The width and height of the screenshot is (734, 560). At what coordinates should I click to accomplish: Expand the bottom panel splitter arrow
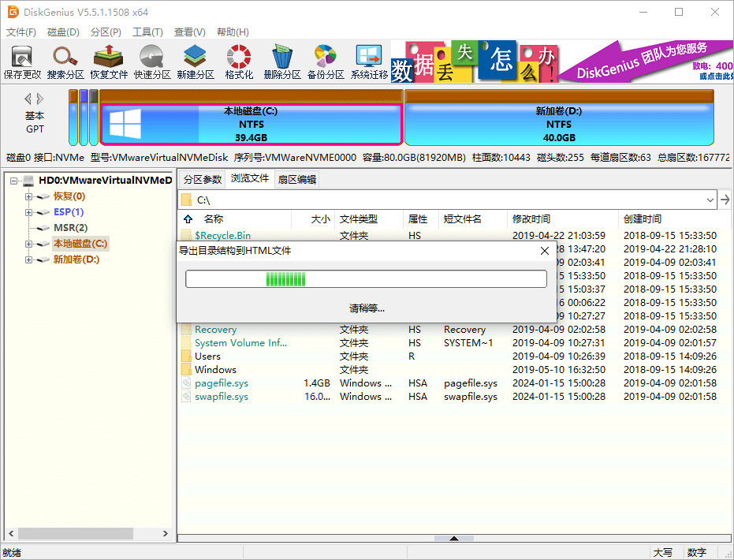click(453, 539)
